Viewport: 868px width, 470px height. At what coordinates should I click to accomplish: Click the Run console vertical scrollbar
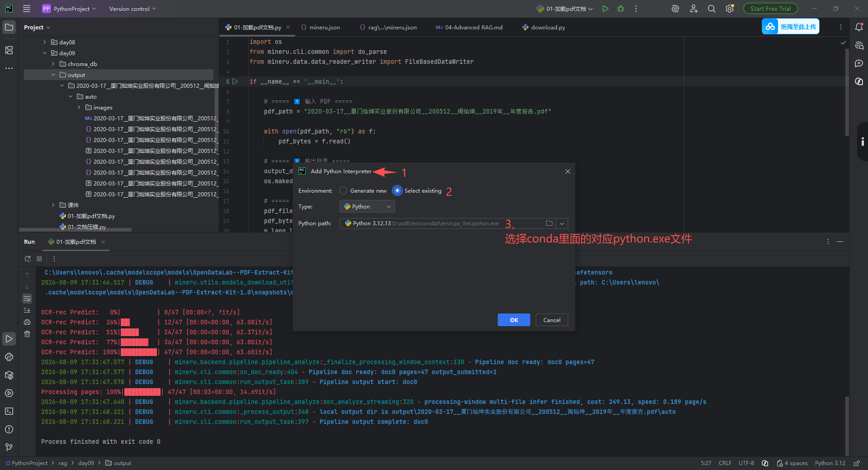point(847,426)
